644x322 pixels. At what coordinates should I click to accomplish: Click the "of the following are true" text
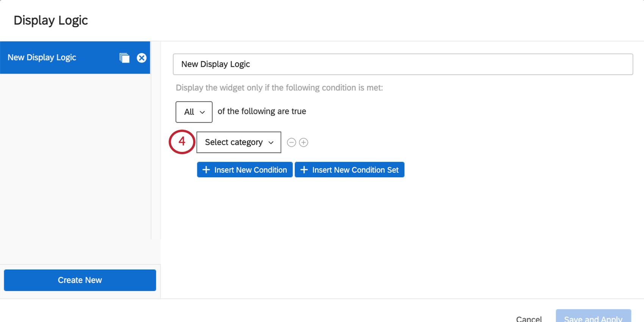pyautogui.click(x=262, y=111)
